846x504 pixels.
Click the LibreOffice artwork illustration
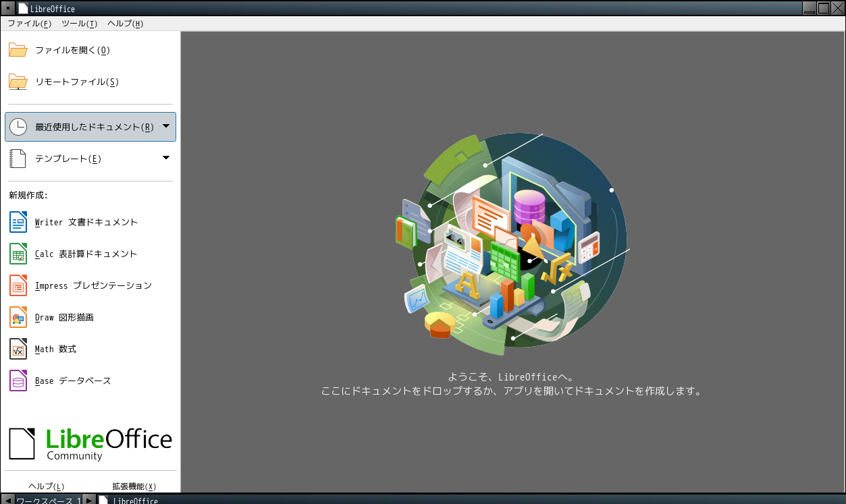(512, 244)
